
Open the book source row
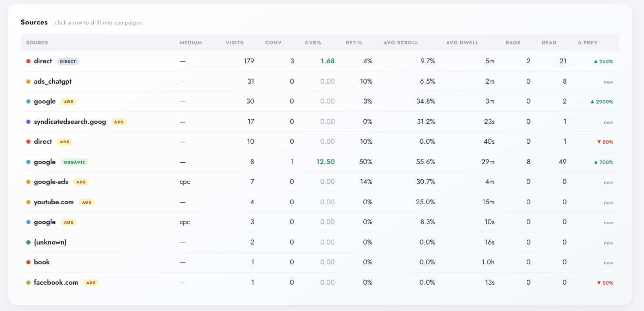pyautogui.click(x=320, y=262)
